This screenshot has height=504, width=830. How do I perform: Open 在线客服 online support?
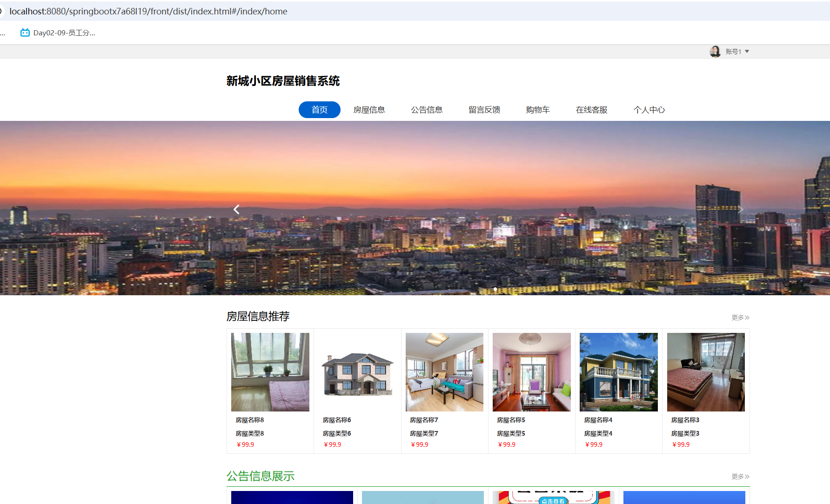point(591,110)
